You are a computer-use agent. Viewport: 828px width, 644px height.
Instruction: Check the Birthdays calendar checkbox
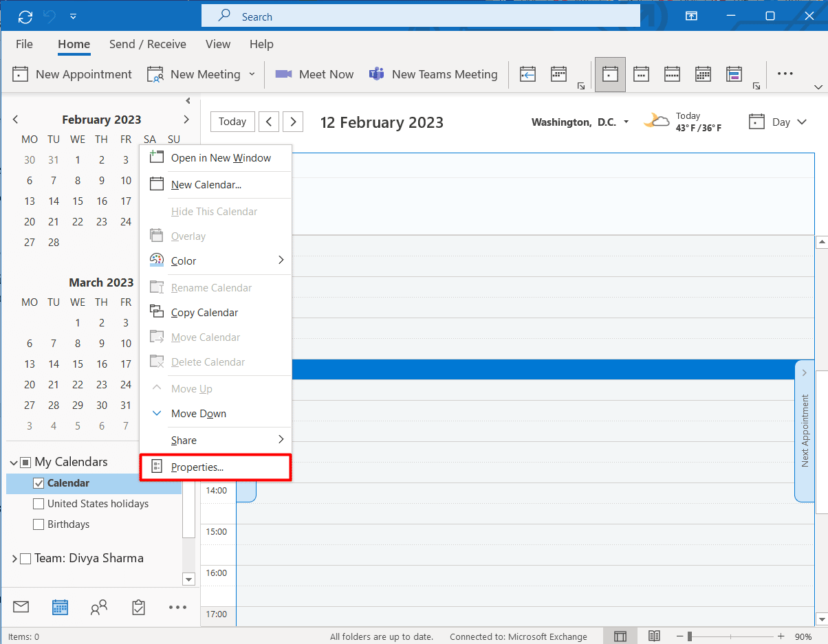pyautogui.click(x=39, y=524)
